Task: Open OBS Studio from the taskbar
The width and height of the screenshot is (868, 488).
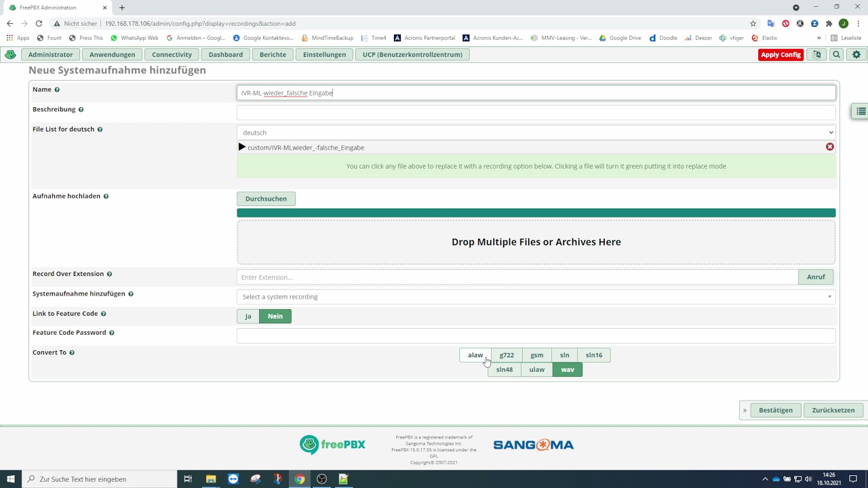Action: pyautogui.click(x=322, y=479)
